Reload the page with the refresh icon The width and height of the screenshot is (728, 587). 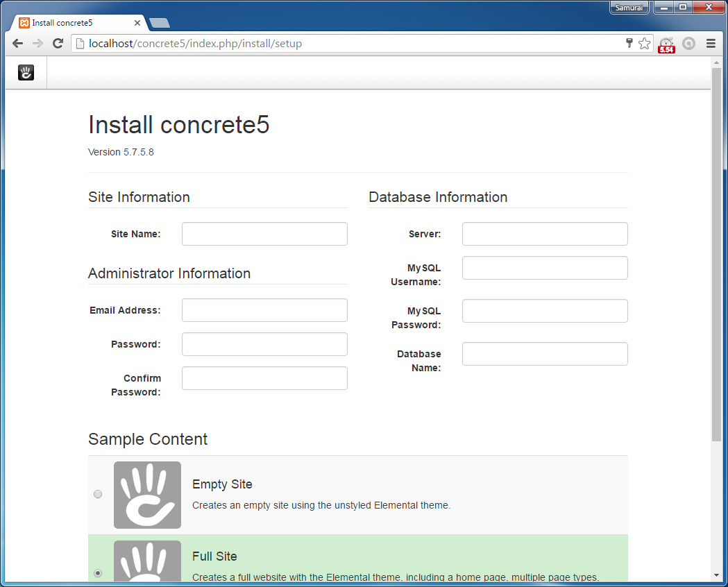(x=58, y=44)
